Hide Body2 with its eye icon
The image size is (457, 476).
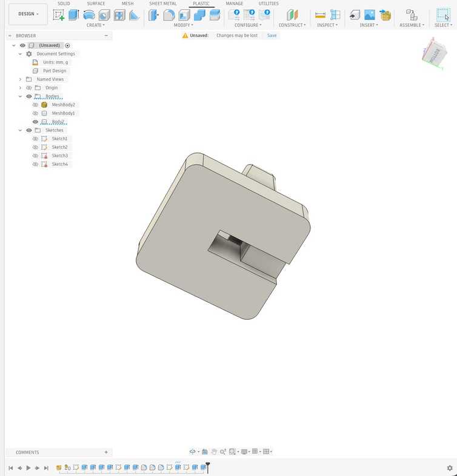35,122
